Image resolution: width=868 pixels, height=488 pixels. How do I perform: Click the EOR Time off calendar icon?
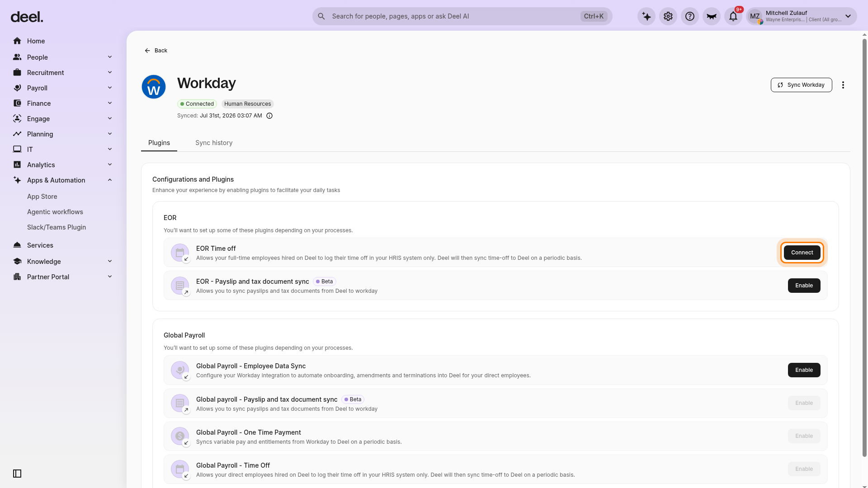pos(180,253)
